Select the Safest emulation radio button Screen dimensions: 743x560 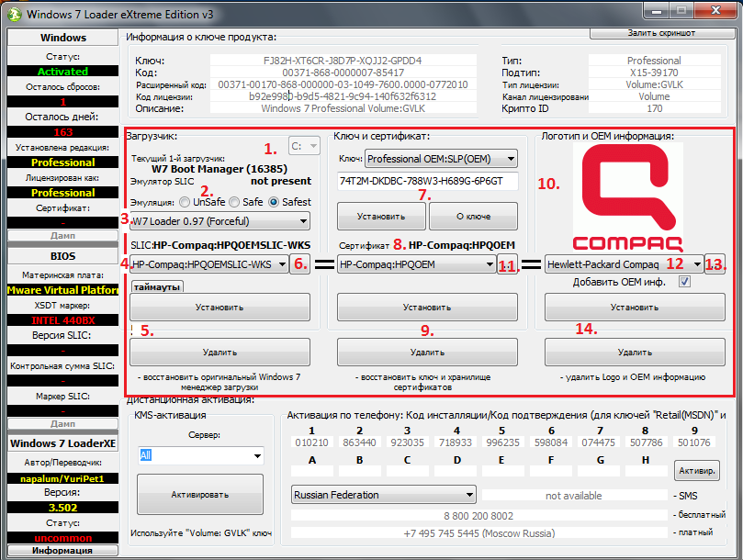(x=274, y=202)
